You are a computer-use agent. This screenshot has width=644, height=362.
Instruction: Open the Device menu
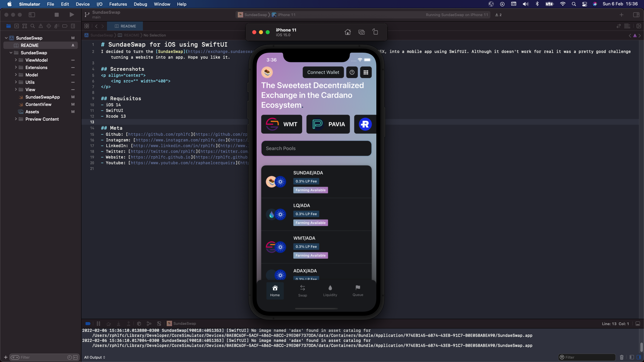click(83, 4)
